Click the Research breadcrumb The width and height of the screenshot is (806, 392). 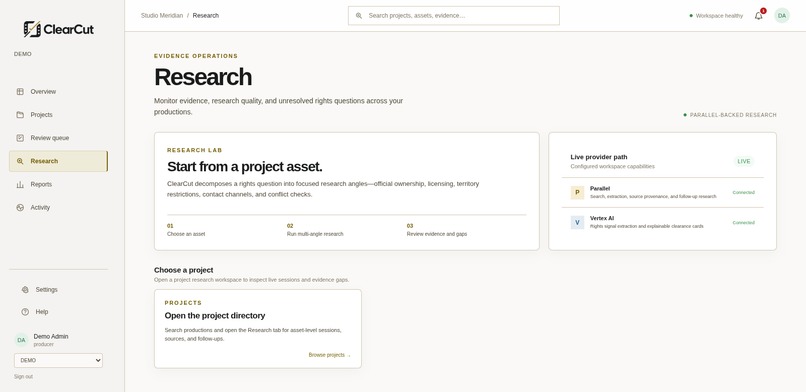[x=206, y=15]
